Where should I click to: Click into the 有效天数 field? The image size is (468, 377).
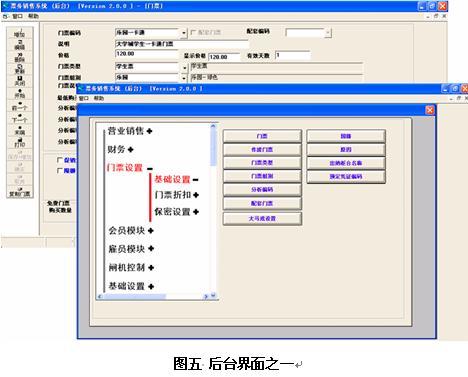click(x=293, y=55)
